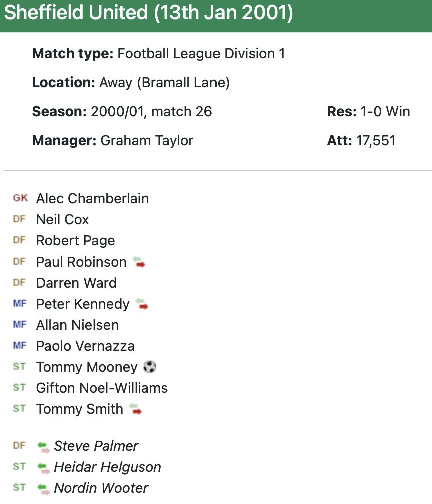Click the substituted-on icon before Heidar Helguson

point(44,467)
